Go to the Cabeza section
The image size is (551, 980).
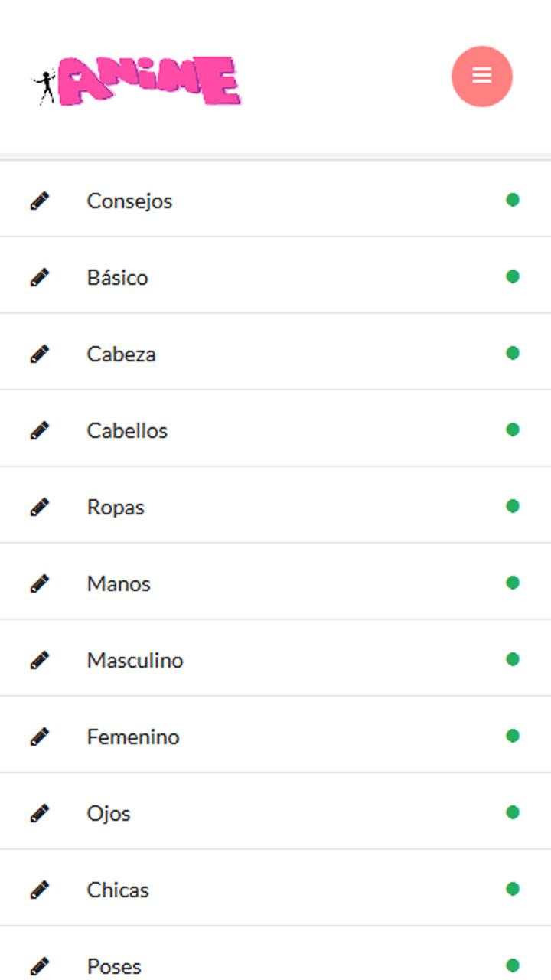(121, 354)
